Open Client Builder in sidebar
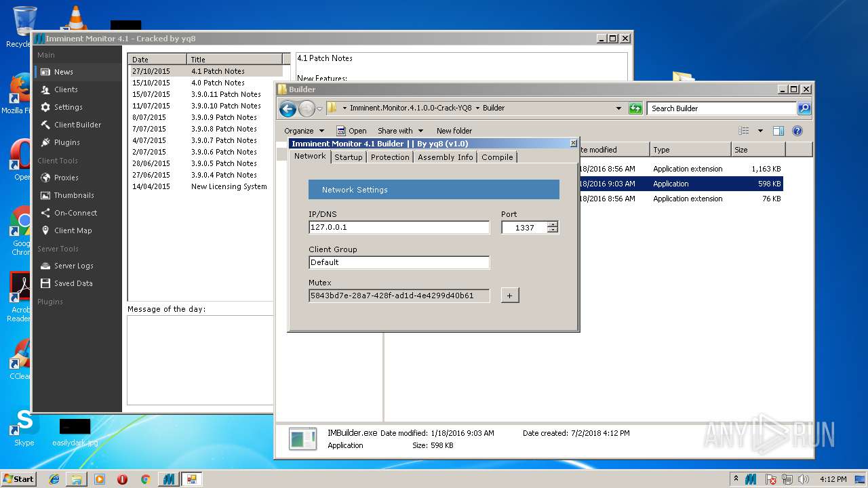This screenshot has width=868, height=488. click(x=77, y=125)
